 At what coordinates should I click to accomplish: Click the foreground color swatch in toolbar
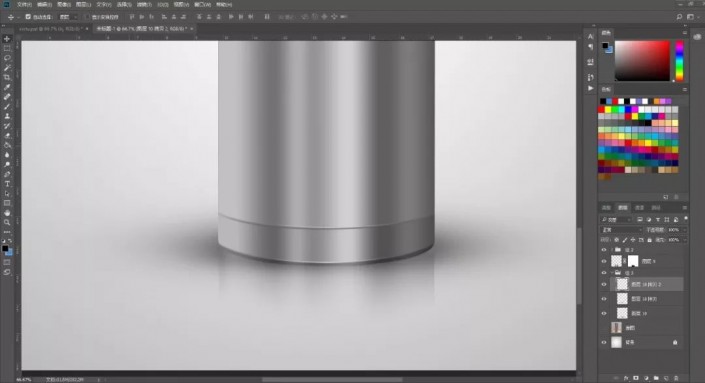pyautogui.click(x=5, y=248)
